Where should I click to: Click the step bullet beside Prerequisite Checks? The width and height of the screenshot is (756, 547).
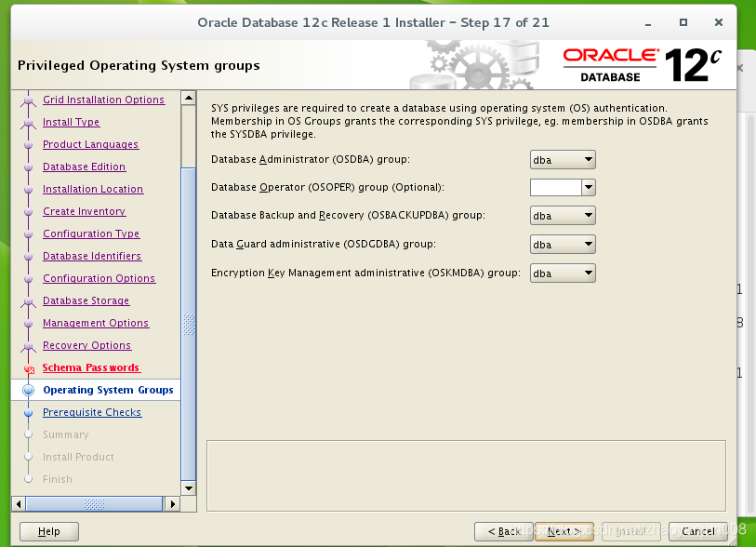29,412
